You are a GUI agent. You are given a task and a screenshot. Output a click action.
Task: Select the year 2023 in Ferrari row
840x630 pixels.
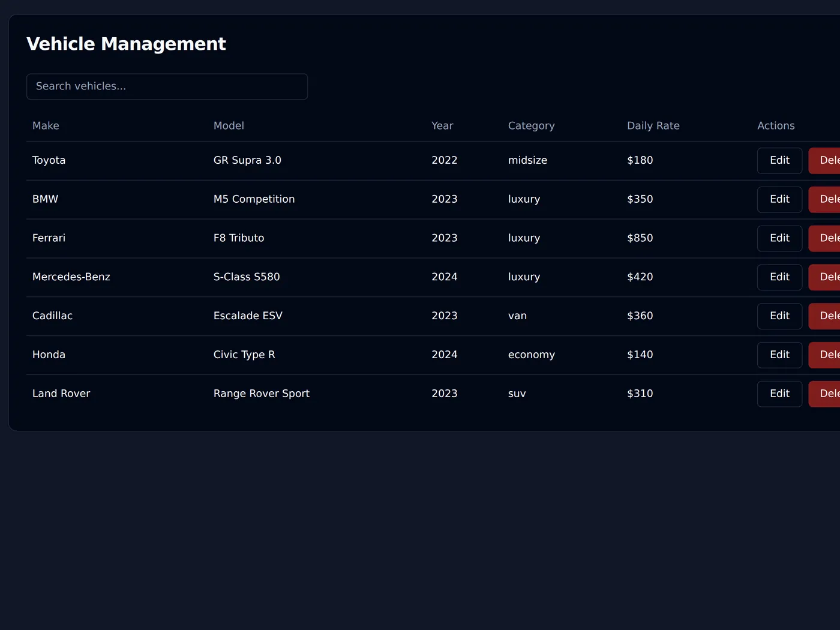[x=444, y=238]
